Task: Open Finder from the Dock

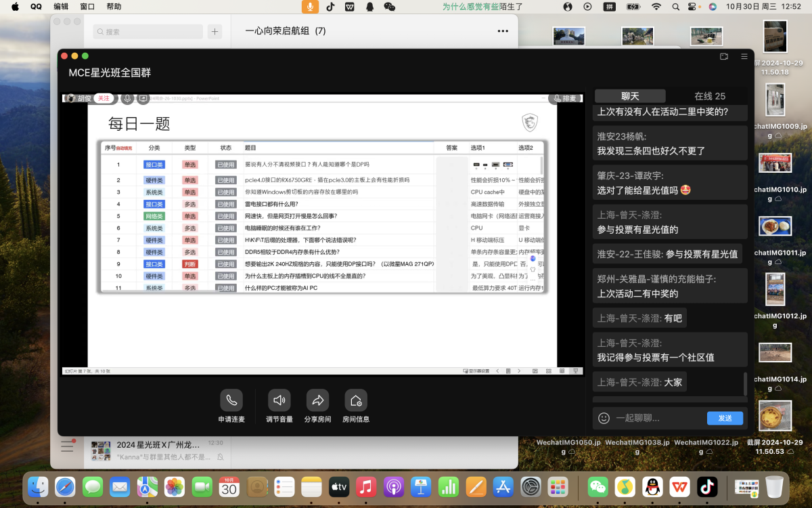Action: tap(37, 486)
